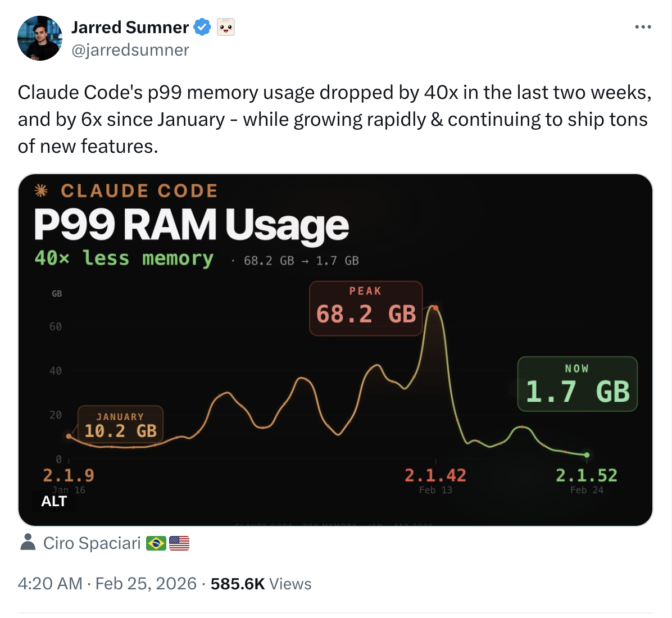
Task: Open the three-dot more options menu
Action: tap(643, 27)
